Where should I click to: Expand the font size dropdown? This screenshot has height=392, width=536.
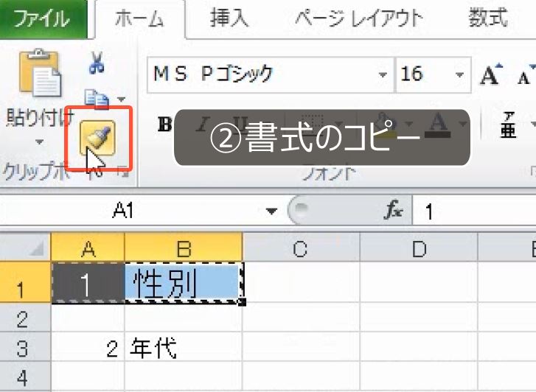pyautogui.click(x=460, y=75)
